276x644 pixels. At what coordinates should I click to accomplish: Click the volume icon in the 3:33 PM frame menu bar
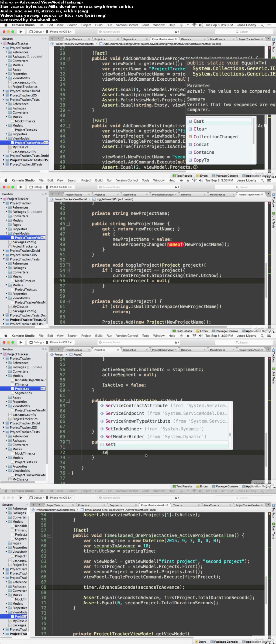[201, 25]
